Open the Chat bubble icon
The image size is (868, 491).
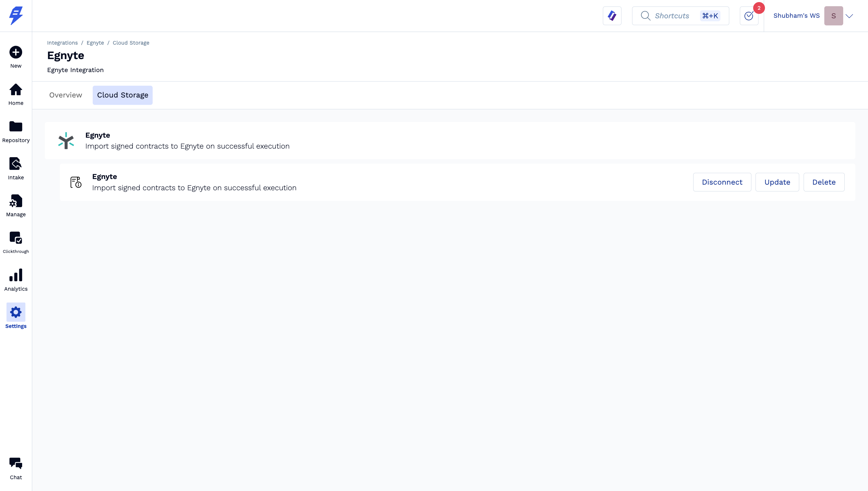click(x=16, y=463)
